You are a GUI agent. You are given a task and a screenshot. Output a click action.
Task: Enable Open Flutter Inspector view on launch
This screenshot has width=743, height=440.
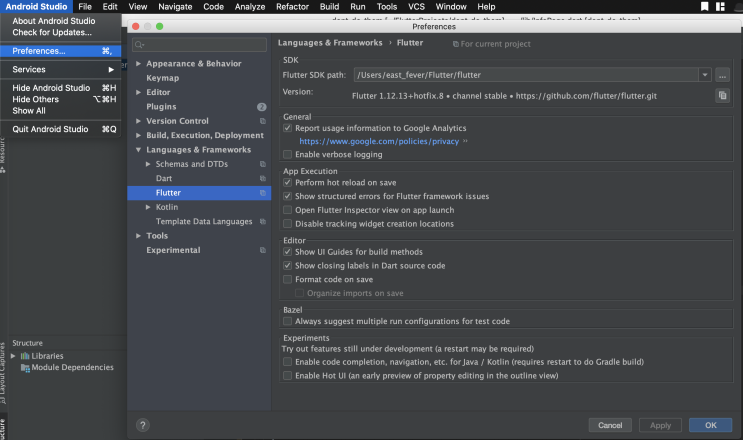pyautogui.click(x=287, y=210)
